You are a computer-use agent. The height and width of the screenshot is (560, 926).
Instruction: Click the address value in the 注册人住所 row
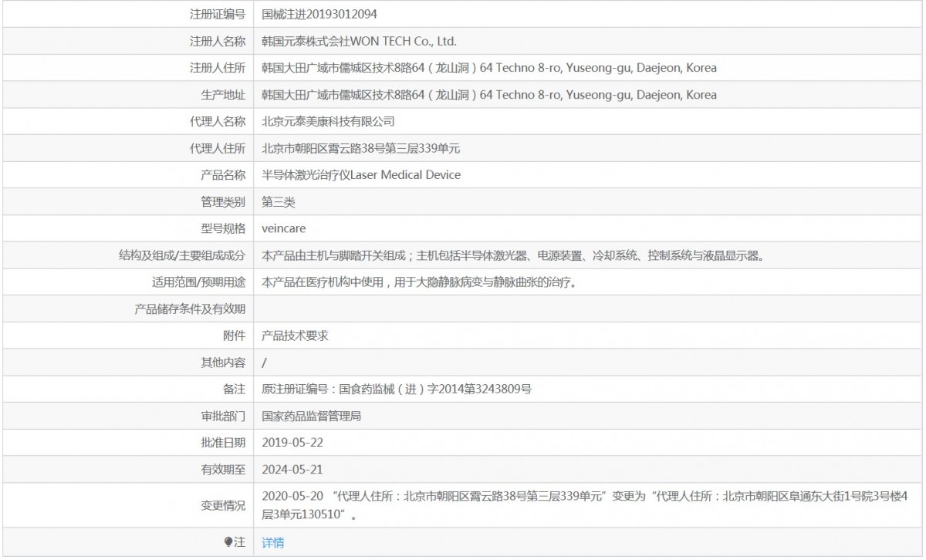[489, 68]
